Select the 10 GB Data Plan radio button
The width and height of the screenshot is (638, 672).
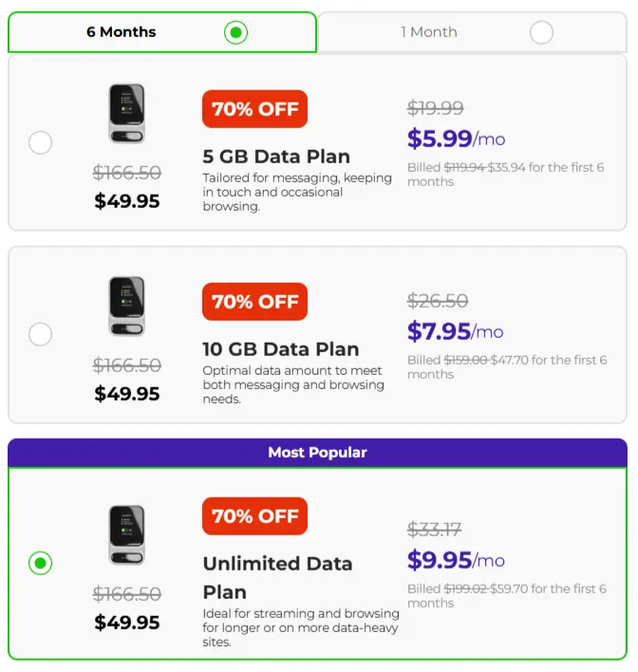click(40, 334)
